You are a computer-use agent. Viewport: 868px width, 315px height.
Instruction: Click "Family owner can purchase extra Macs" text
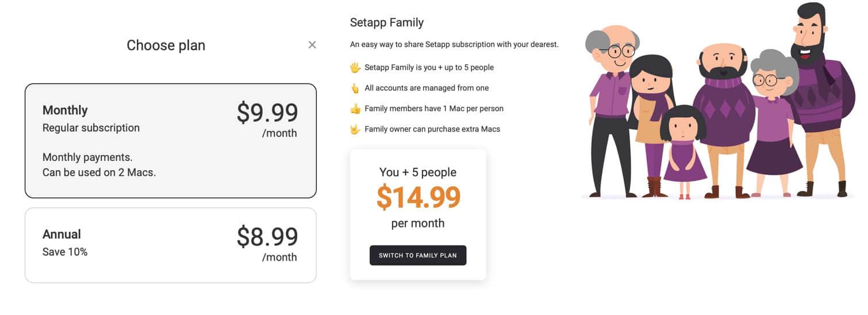click(432, 129)
